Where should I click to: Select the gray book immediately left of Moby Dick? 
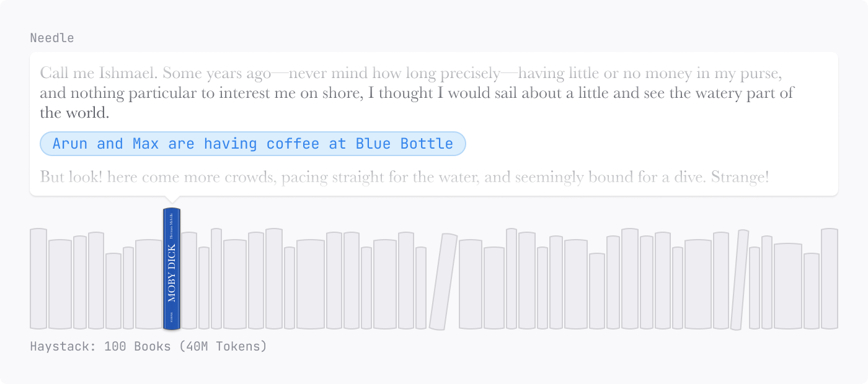(x=149, y=284)
